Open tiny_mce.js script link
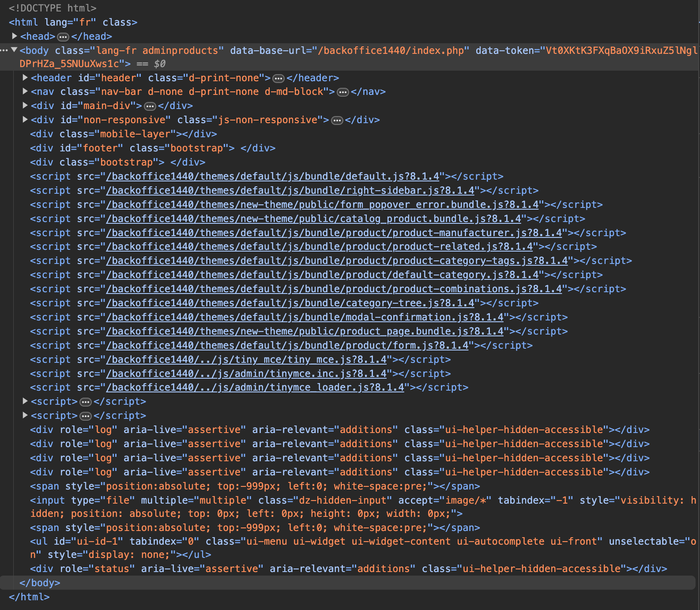This screenshot has height=610, width=700. click(x=246, y=359)
